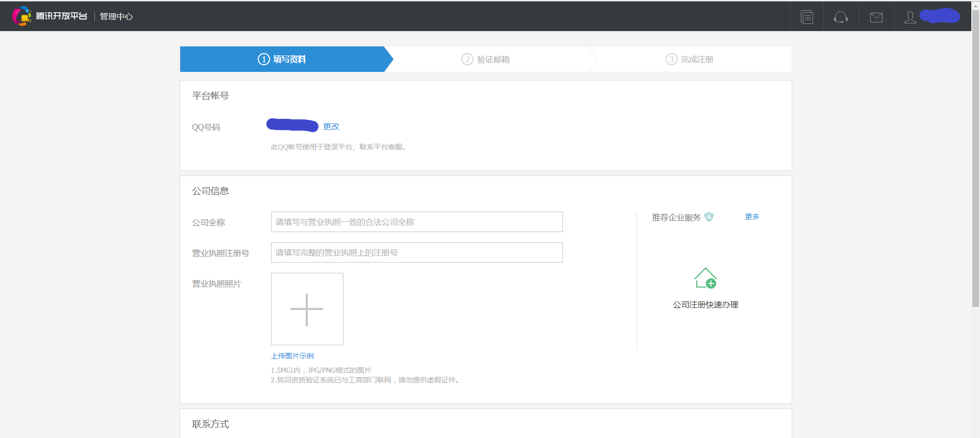
Task: Click the shield icon beside 推荐企业服务
Action: point(709,217)
